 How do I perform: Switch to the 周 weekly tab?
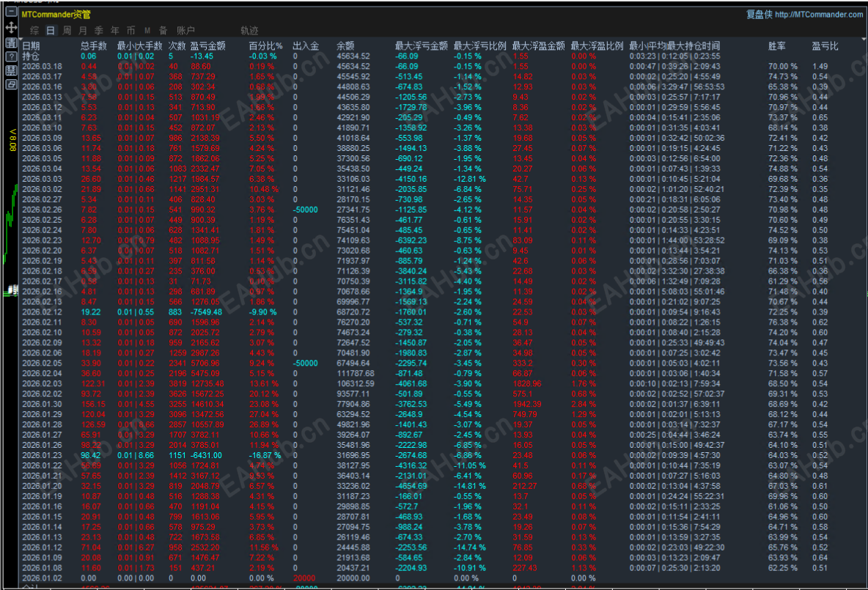67,31
